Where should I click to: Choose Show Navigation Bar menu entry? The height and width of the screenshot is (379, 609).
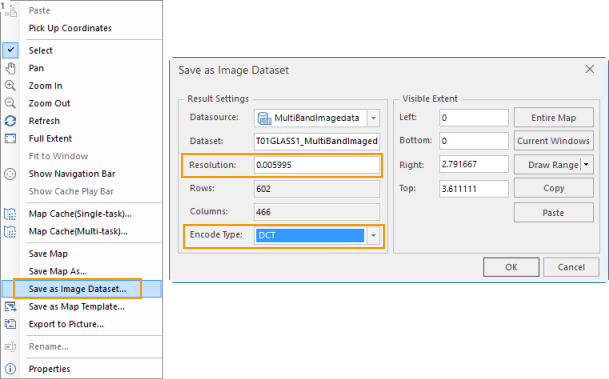click(72, 174)
